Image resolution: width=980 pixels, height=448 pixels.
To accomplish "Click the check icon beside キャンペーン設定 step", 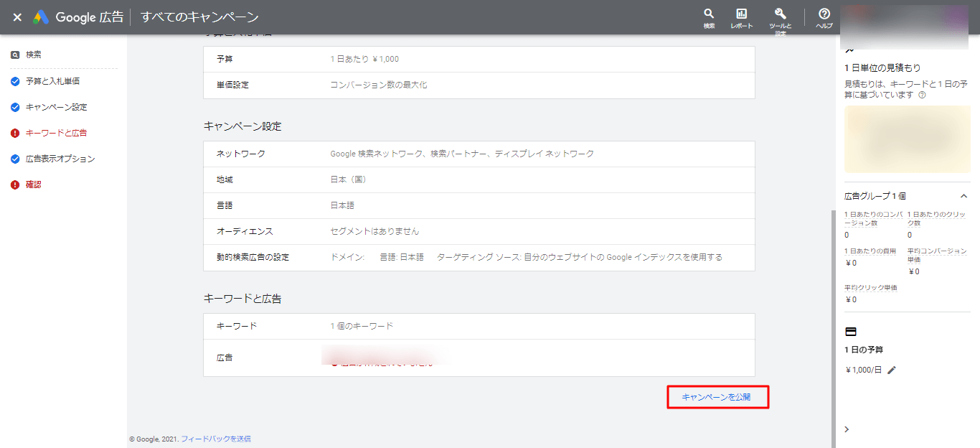I will 15,107.
